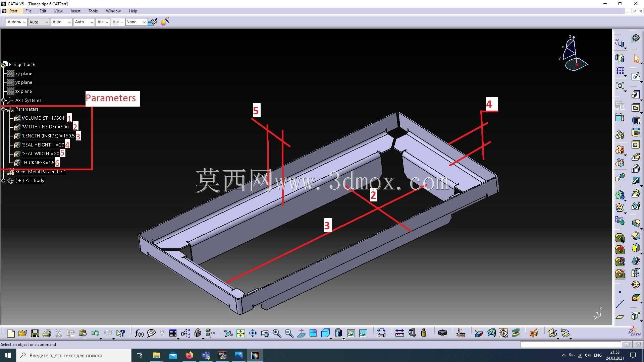Screen dimensions: 644x362
Task: Open File Explorer from the taskbar
Action: pyautogui.click(x=157, y=355)
